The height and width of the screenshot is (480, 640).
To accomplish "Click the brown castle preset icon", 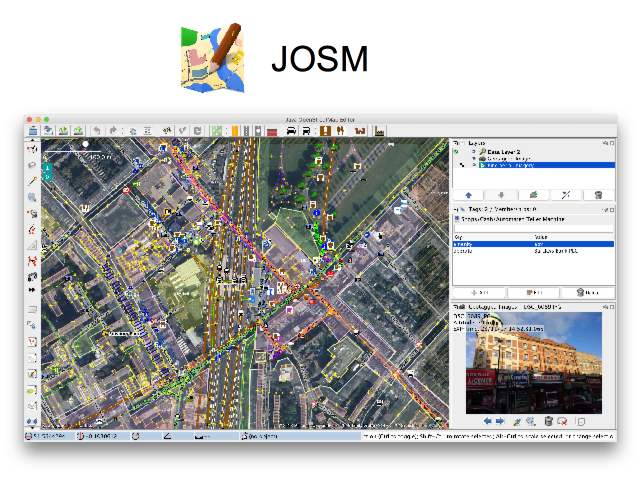I will [360, 131].
